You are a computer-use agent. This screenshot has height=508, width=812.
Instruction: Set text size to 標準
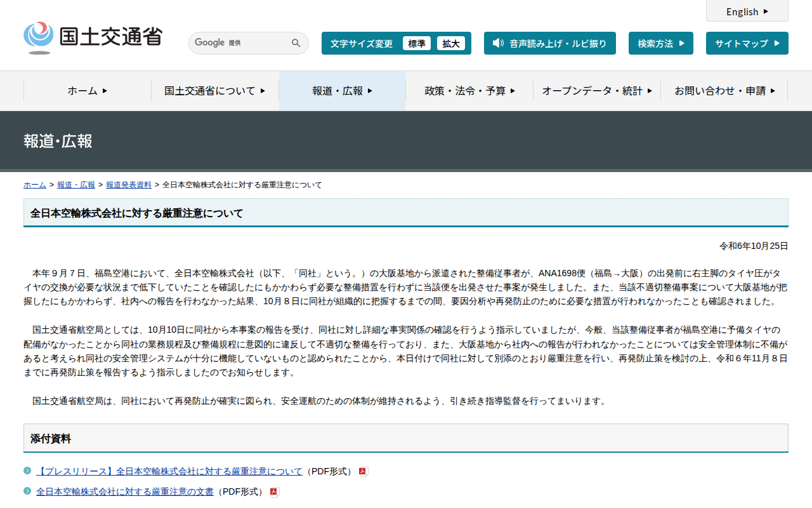pos(417,43)
